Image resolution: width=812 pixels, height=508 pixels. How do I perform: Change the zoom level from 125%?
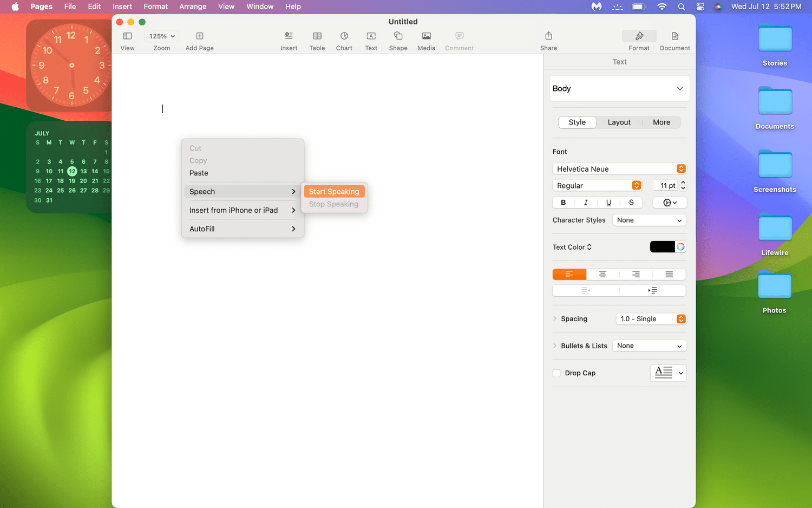[161, 36]
